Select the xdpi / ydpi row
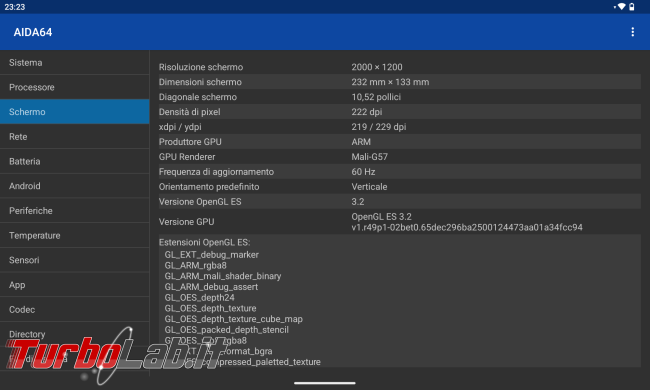Image resolution: width=650 pixels, height=390 pixels. point(400,126)
